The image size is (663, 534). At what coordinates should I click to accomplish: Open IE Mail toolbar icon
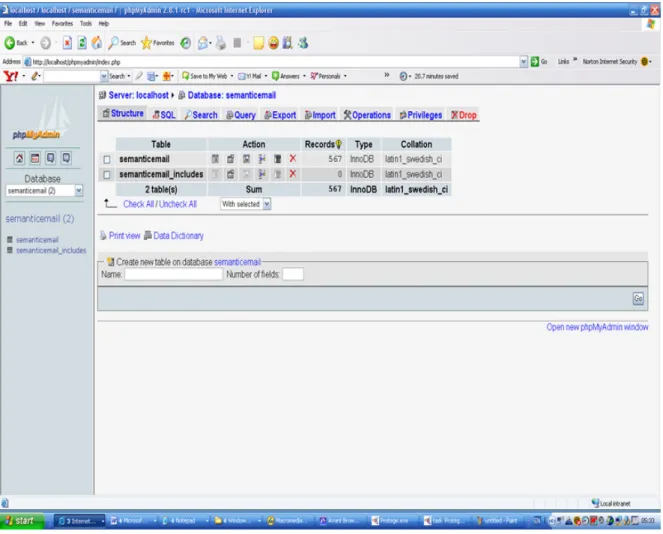(203, 43)
